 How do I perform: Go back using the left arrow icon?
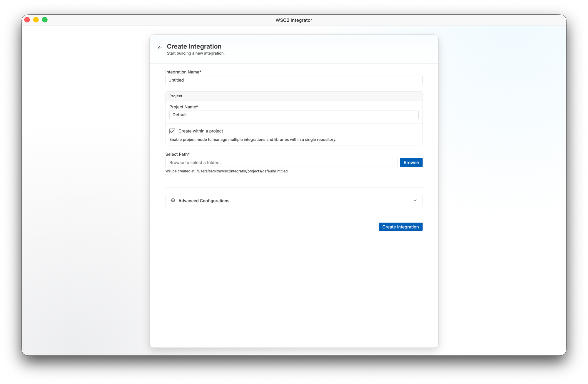click(x=160, y=48)
